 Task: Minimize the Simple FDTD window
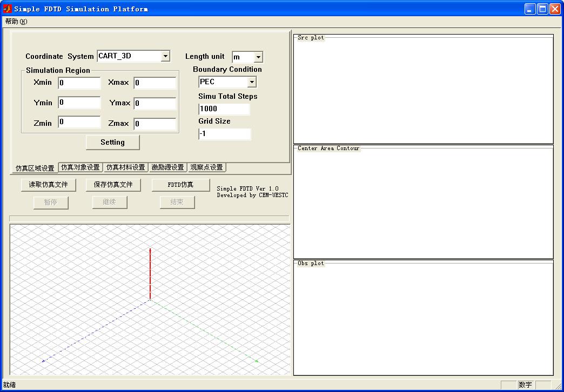click(x=530, y=9)
